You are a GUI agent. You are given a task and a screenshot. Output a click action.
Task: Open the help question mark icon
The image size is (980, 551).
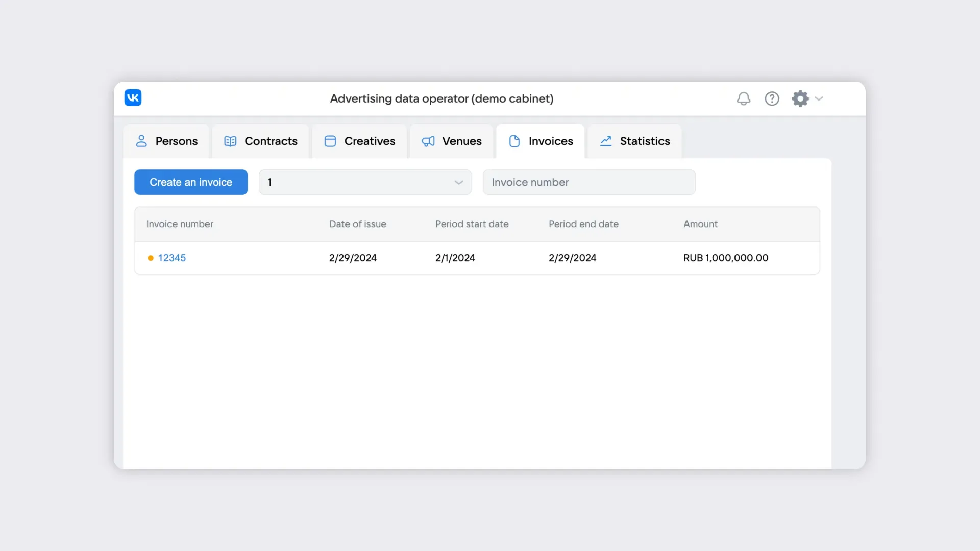point(772,98)
